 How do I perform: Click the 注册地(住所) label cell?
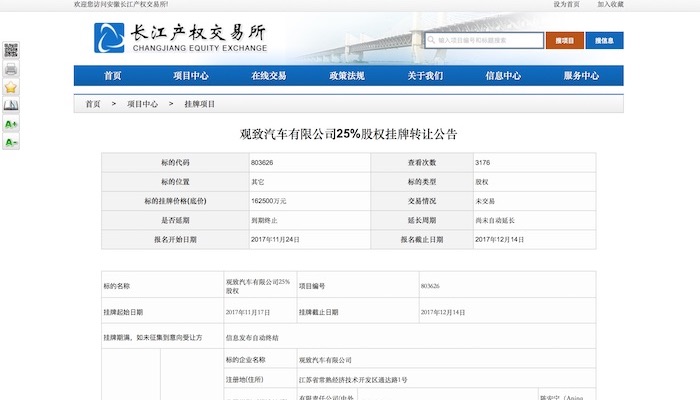(x=260, y=380)
